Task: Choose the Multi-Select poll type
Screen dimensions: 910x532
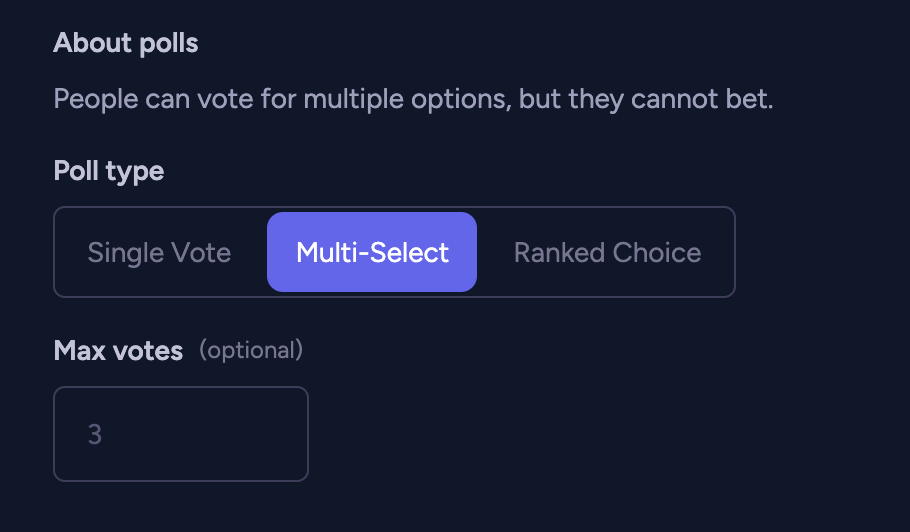Action: point(372,252)
